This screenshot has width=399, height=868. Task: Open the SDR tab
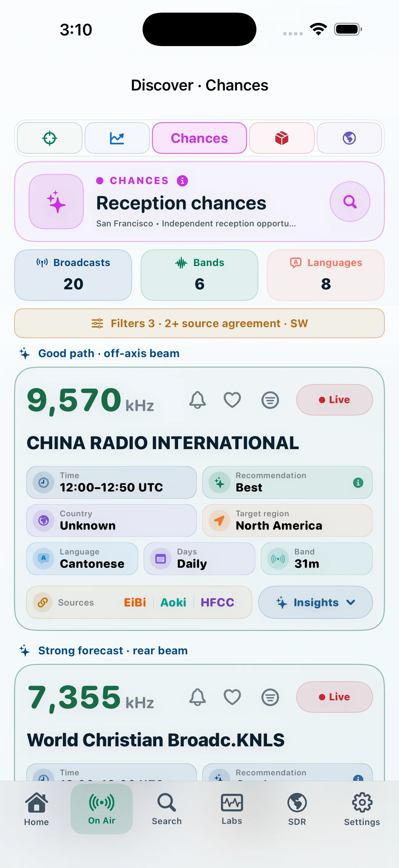[x=297, y=809]
